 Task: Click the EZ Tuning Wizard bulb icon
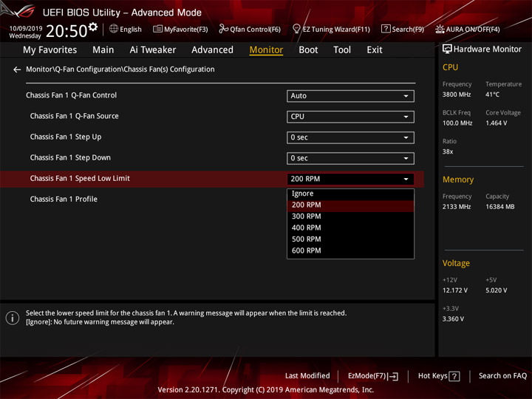(296, 29)
